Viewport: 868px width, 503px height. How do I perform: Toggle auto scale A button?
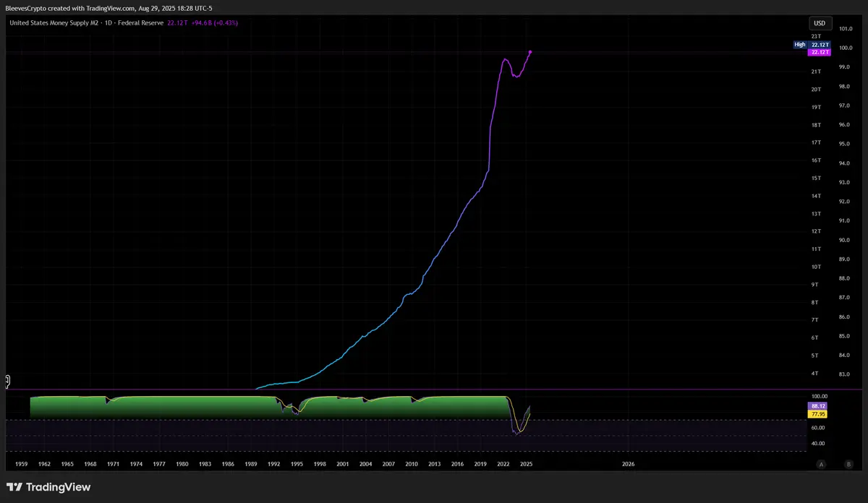(821, 464)
